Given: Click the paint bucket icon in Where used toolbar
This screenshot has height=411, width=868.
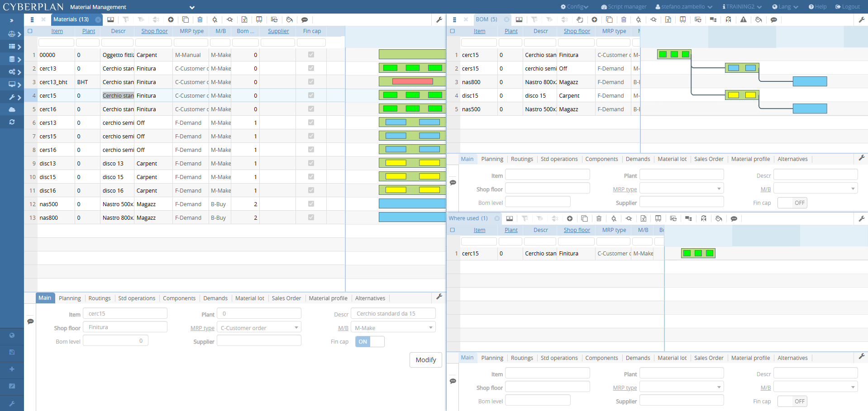Looking at the screenshot, I should pos(719,218).
